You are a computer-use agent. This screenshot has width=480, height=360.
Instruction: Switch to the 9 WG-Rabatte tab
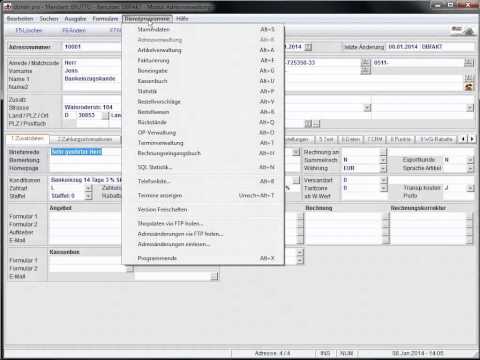436,139
